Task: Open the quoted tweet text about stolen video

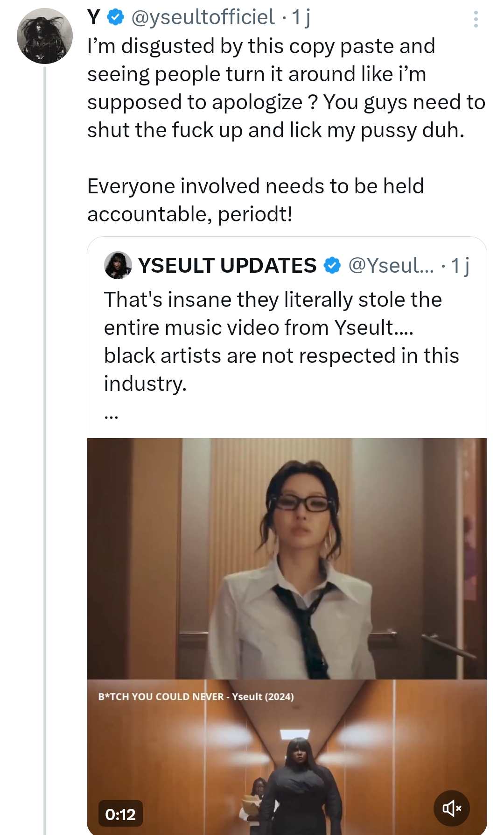Action: tap(281, 341)
